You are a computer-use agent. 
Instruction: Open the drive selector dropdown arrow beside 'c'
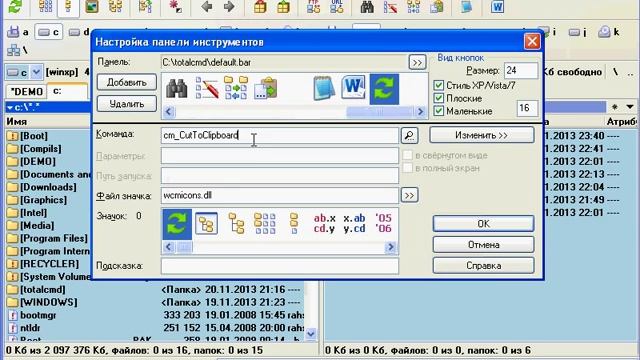[x=36, y=72]
